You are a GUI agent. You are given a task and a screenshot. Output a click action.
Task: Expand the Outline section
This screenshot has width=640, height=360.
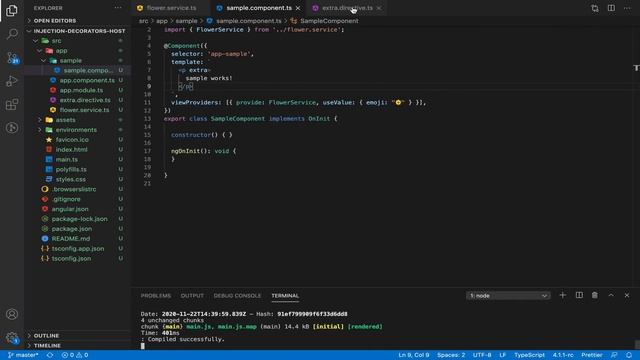pyautogui.click(x=47, y=336)
